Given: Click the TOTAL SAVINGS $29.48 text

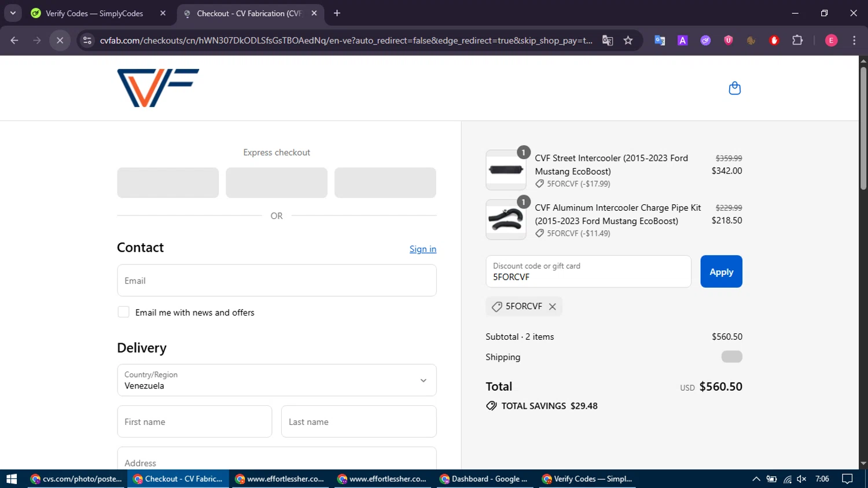Looking at the screenshot, I should pyautogui.click(x=549, y=406).
